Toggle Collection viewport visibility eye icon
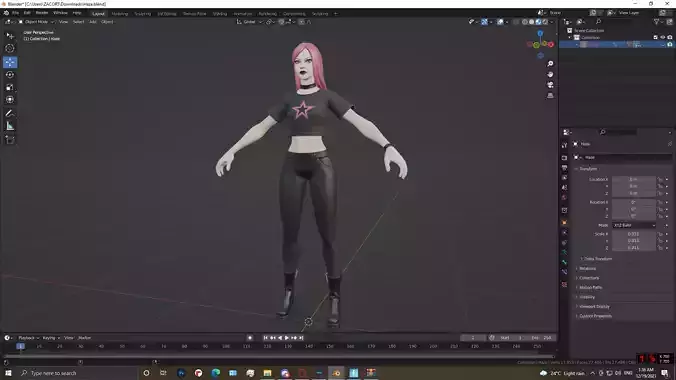This screenshot has width=676, height=380. pyautogui.click(x=663, y=38)
